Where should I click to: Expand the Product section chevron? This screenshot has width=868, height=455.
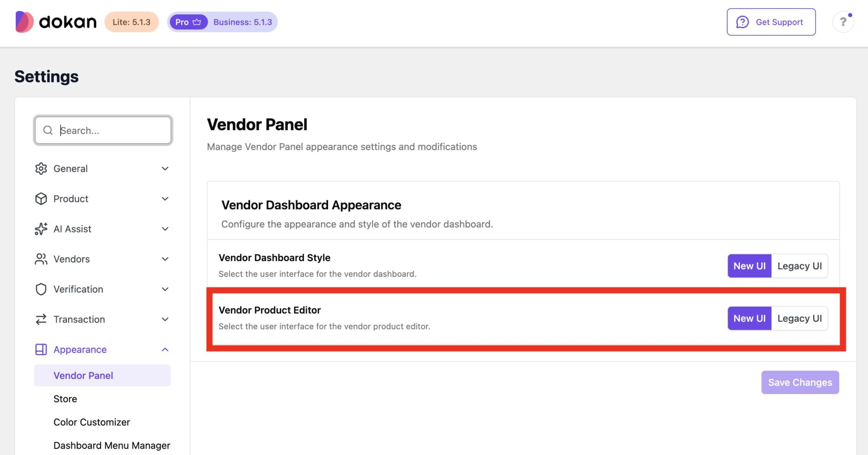pos(165,199)
